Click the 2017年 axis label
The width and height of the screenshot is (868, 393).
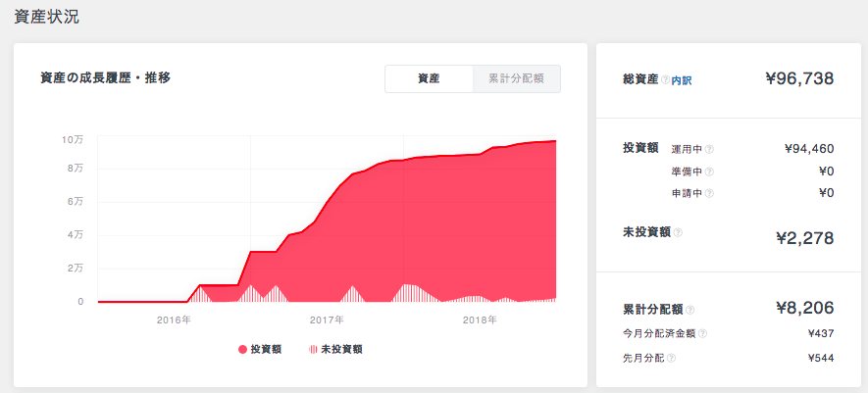click(328, 319)
